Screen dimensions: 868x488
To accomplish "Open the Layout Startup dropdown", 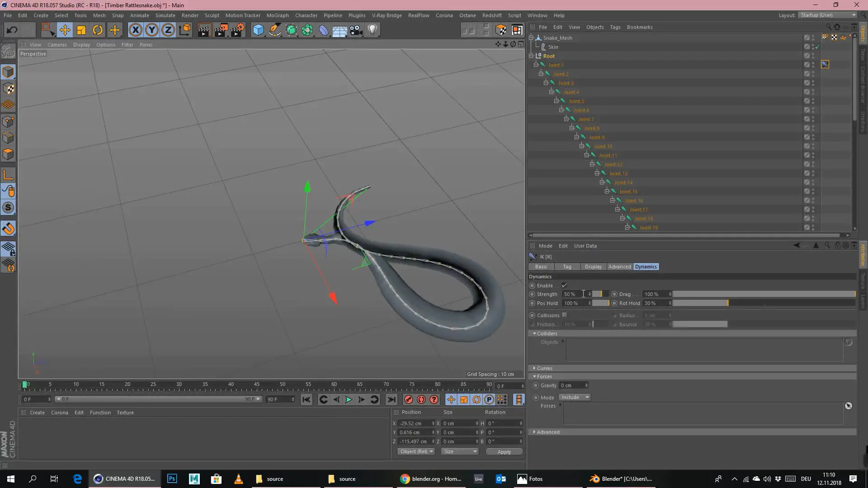I will 828,15.
